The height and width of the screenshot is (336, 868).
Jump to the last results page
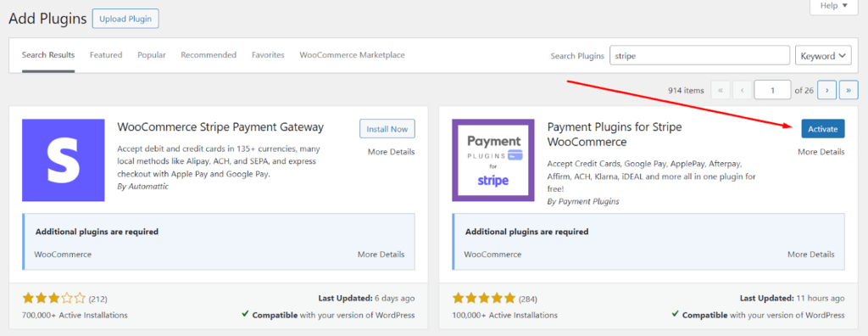click(x=849, y=90)
